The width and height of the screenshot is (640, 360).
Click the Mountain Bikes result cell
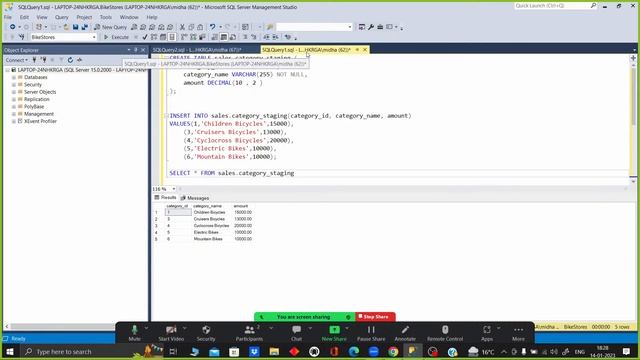pos(208,239)
